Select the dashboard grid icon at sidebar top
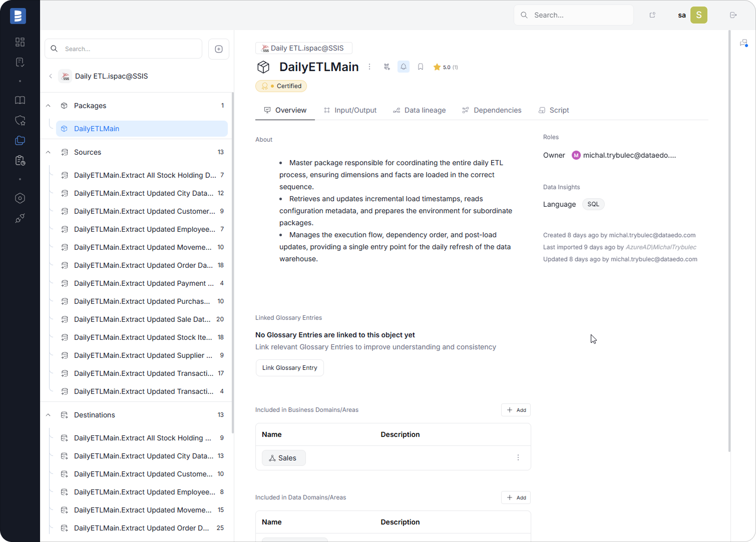Viewport: 756px width, 542px height. (x=20, y=42)
